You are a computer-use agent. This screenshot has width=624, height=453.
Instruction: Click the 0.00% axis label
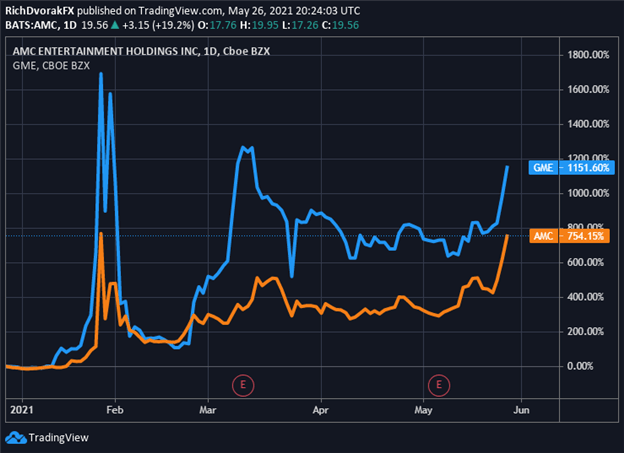click(x=580, y=366)
